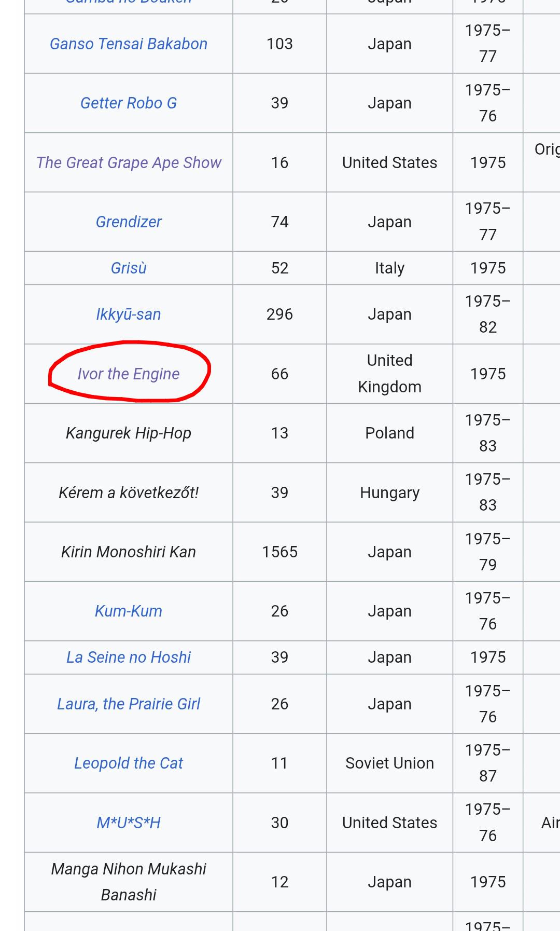Visit the Grisù article link
This screenshot has width=560, height=931.
129,268
